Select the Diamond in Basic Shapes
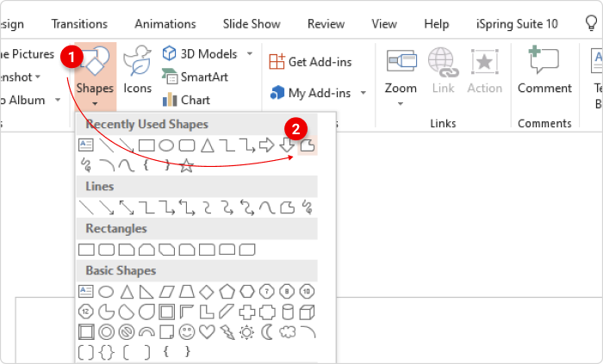Image resolution: width=603 pixels, height=364 pixels. 207,292
